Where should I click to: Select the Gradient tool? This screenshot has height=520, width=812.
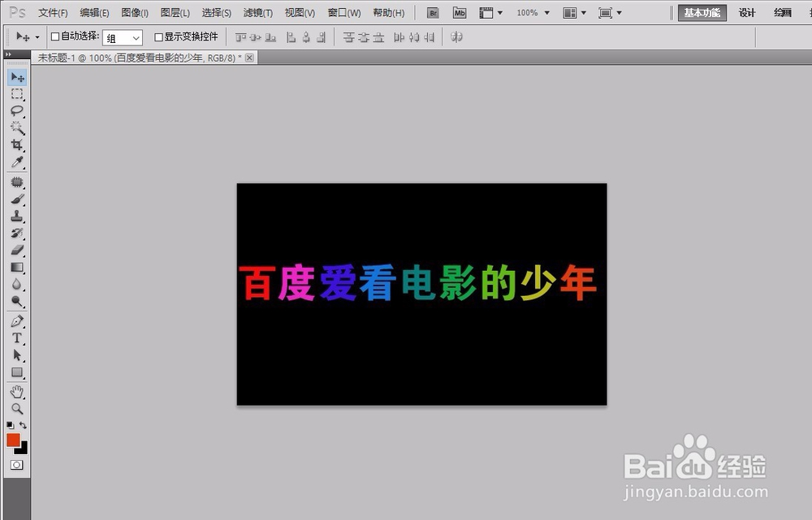coord(17,268)
